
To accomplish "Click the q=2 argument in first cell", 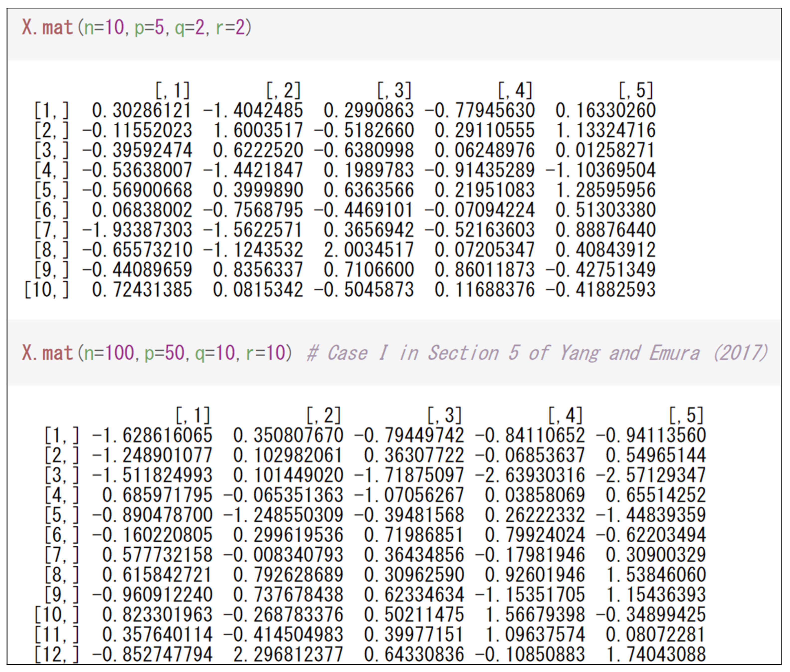I will [190, 28].
